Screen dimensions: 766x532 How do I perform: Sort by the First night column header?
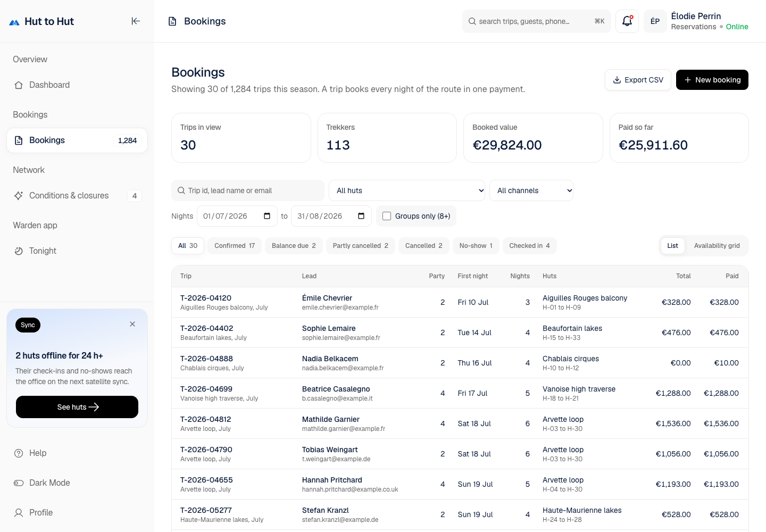coord(473,276)
